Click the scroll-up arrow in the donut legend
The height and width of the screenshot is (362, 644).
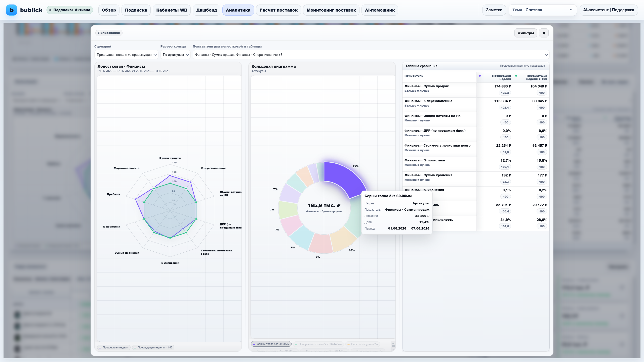coord(393,343)
